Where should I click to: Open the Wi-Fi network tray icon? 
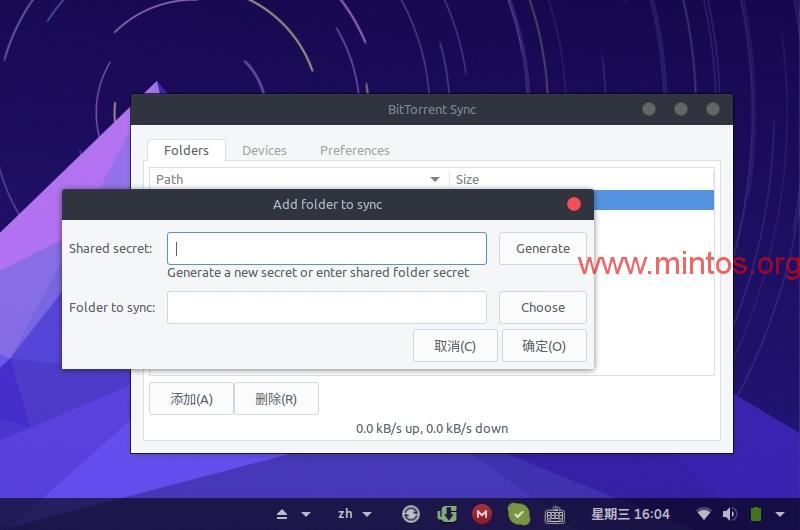coord(704,514)
